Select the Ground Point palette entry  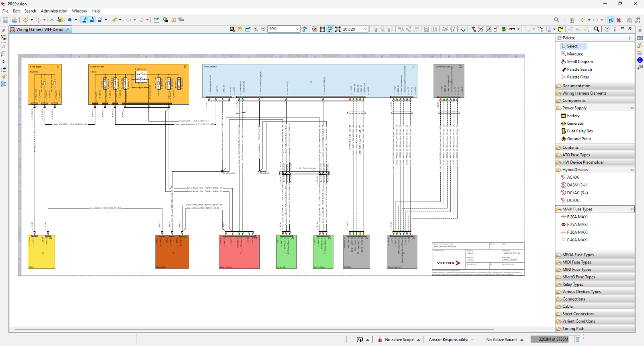pyautogui.click(x=579, y=139)
